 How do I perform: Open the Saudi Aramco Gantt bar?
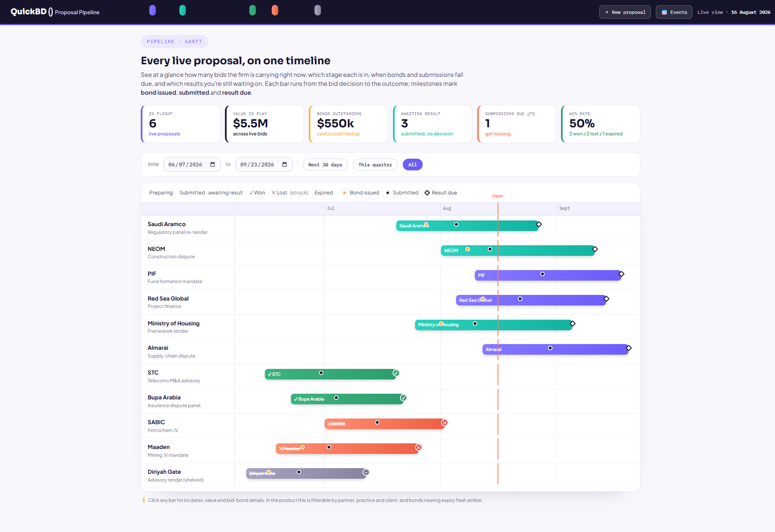467,226
